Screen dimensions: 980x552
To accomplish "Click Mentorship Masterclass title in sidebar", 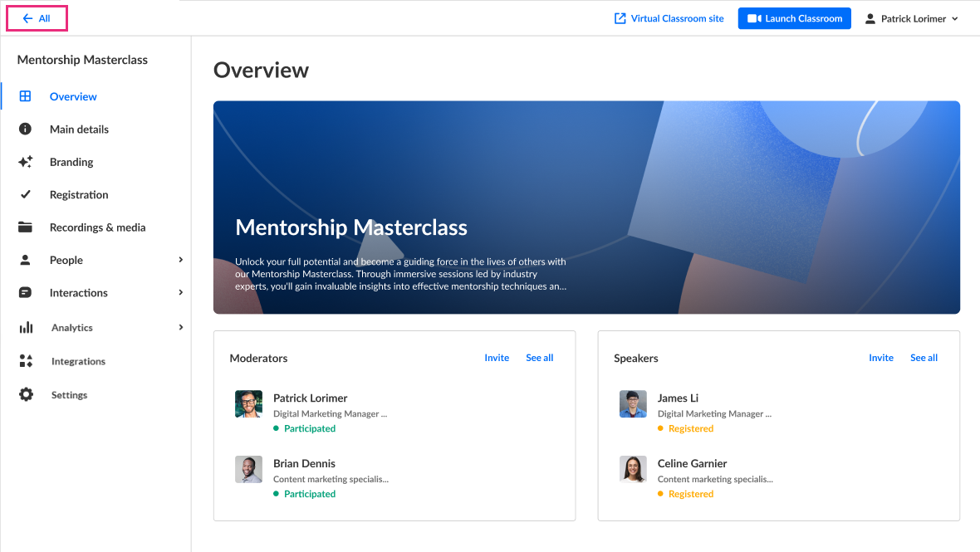I will click(82, 60).
